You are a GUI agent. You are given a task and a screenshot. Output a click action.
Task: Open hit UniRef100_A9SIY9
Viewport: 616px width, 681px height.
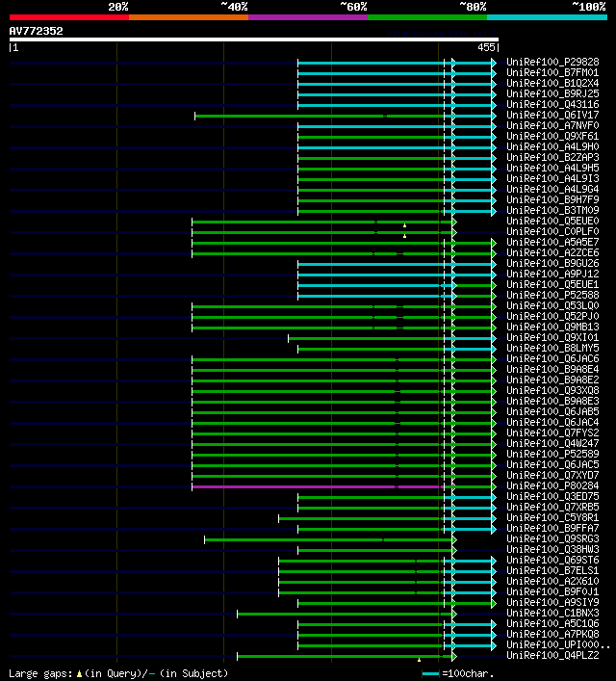point(552,602)
